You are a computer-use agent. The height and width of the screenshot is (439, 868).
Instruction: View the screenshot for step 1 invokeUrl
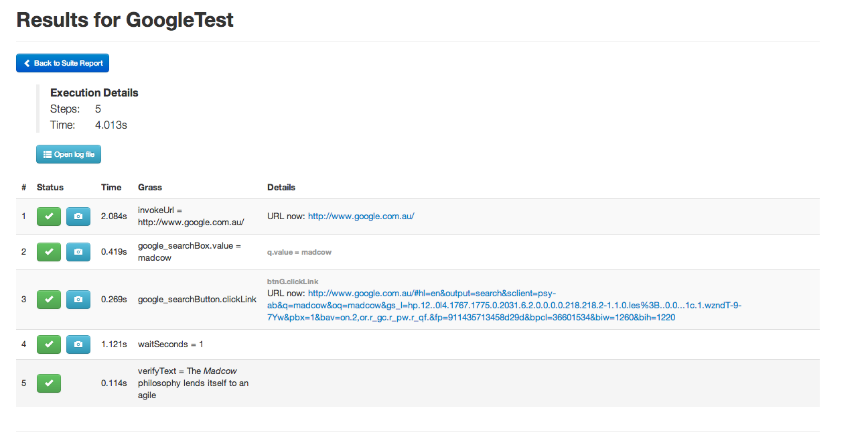point(78,216)
